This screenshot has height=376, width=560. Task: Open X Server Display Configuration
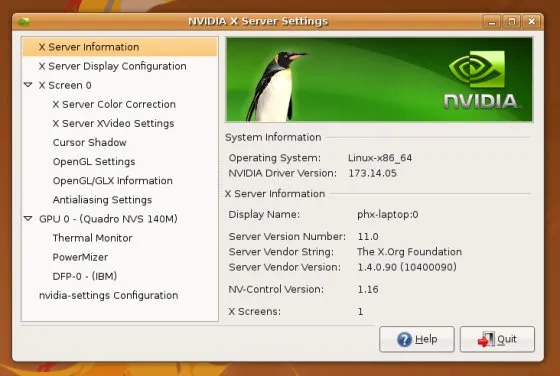tap(112, 66)
